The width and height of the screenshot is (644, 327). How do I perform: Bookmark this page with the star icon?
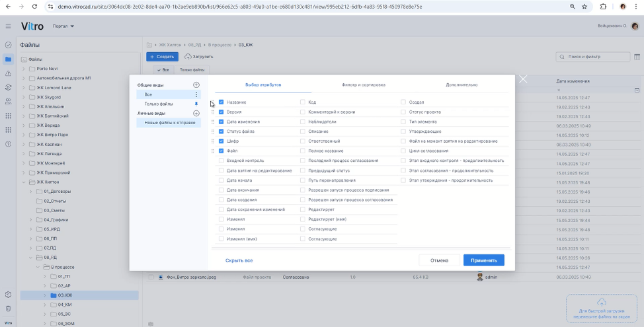pos(584,6)
